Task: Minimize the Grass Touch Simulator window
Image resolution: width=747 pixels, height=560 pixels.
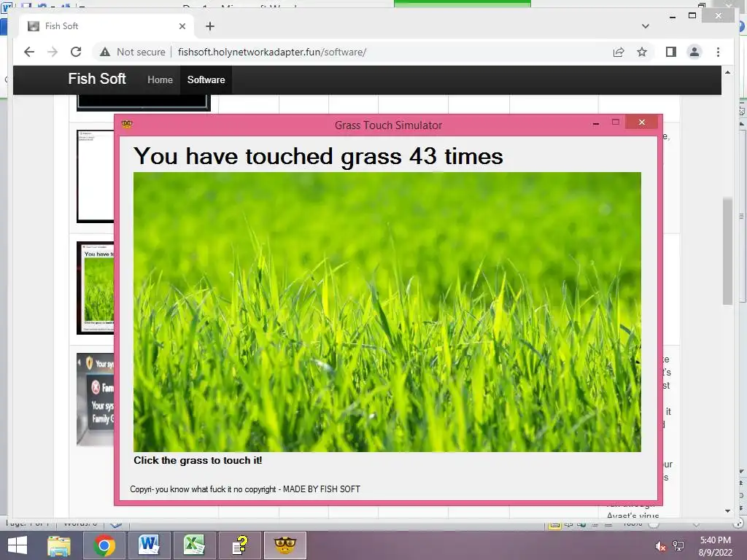Action: coord(595,123)
